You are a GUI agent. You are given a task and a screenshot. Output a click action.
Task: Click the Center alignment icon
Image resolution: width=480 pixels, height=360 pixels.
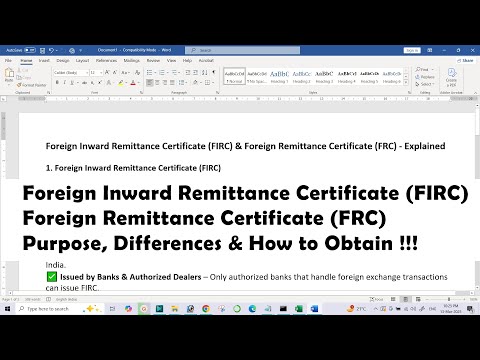(x=157, y=82)
